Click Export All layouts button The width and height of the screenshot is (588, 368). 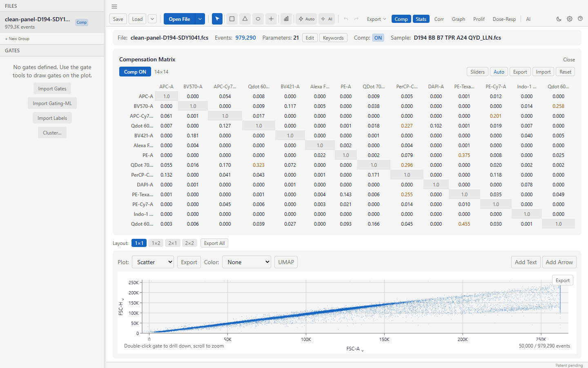[x=214, y=243]
